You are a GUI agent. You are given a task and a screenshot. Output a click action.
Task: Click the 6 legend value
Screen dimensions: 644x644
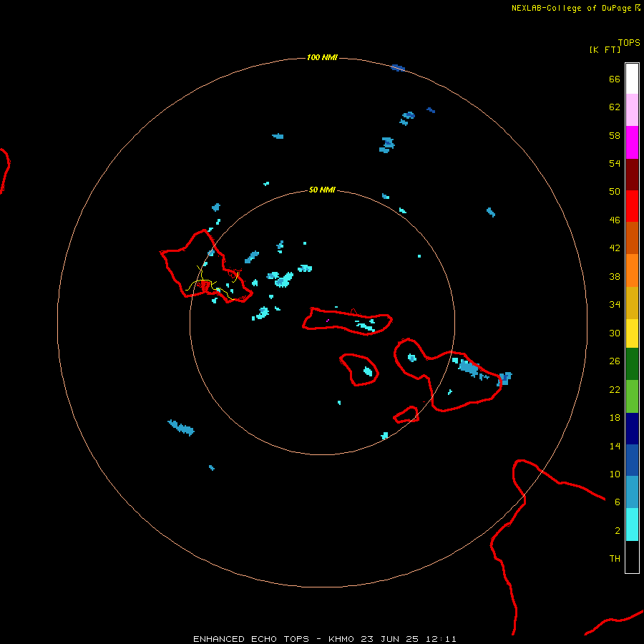[618, 502]
